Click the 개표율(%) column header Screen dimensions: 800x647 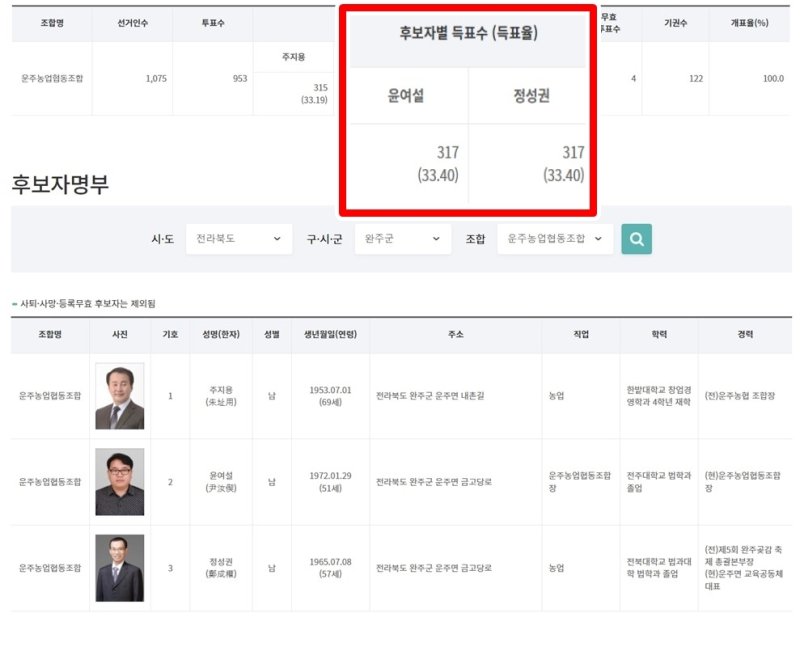click(x=748, y=22)
